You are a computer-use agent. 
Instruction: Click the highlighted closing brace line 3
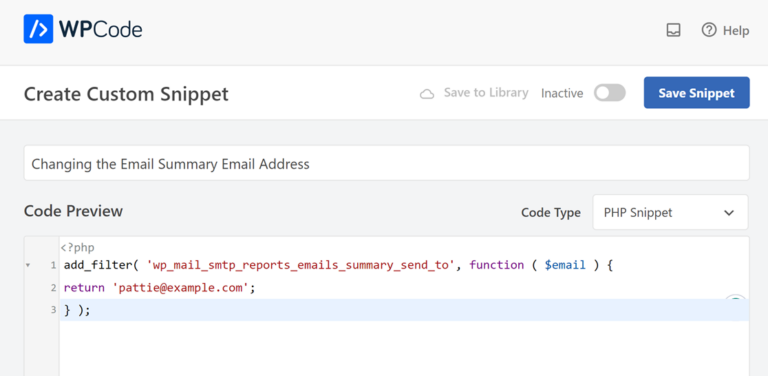click(x=404, y=310)
